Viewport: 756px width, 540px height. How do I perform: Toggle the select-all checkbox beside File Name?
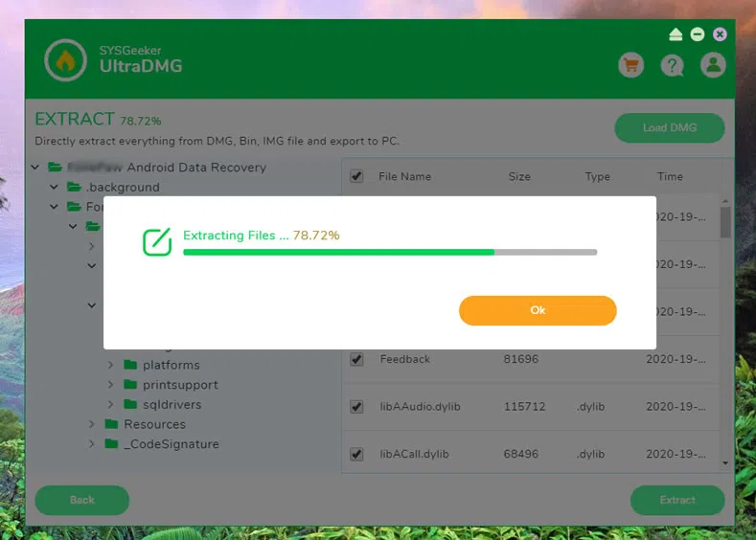pyautogui.click(x=356, y=176)
